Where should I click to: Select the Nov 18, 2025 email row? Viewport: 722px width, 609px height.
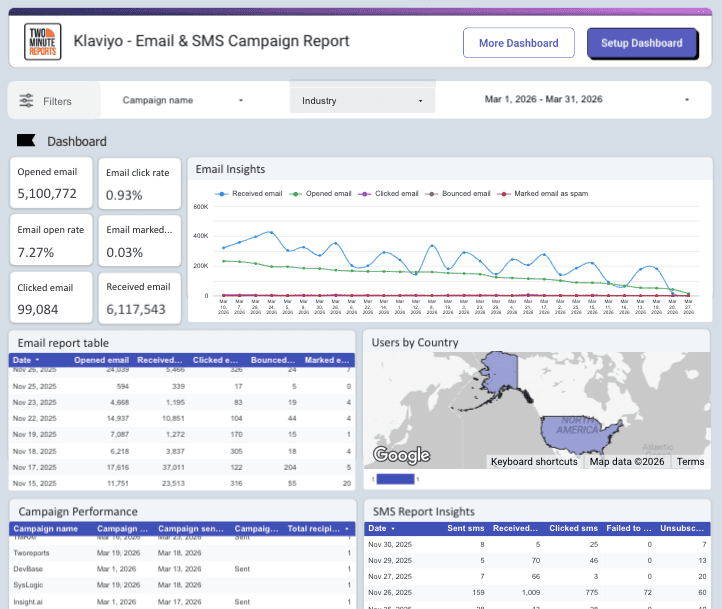tap(182, 451)
